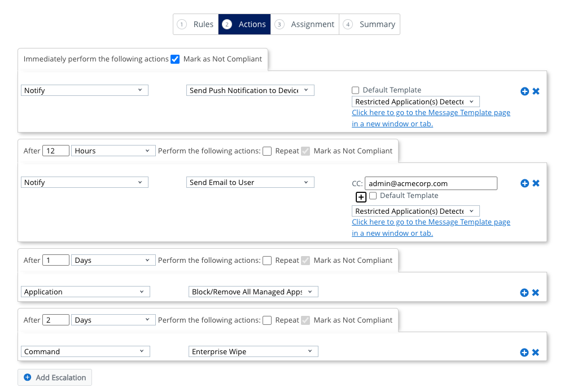The height and width of the screenshot is (392, 568).
Task: Expand the Hours time unit dropdown
Action: click(113, 151)
